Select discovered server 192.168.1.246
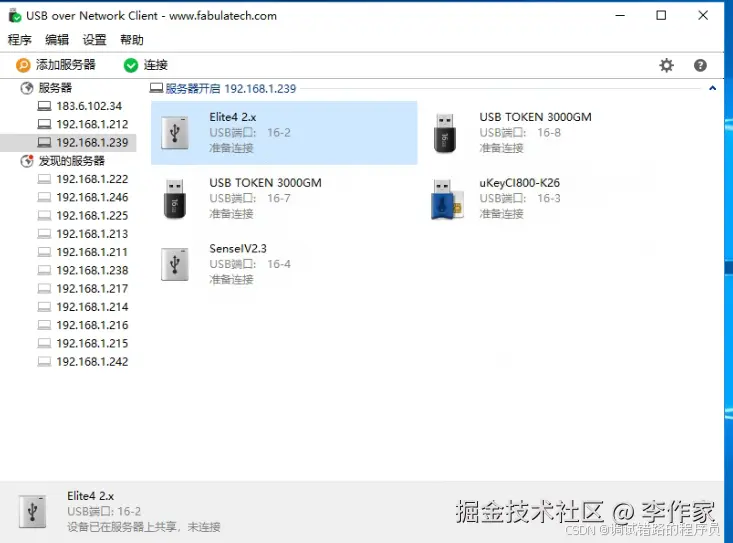 pos(92,197)
